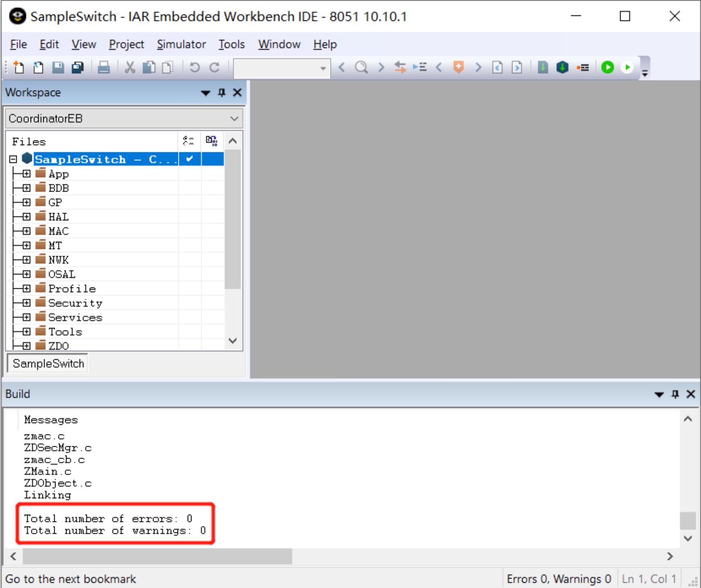Click Debug without Downloading small play icon
This screenshot has height=588, width=701.
click(x=627, y=67)
